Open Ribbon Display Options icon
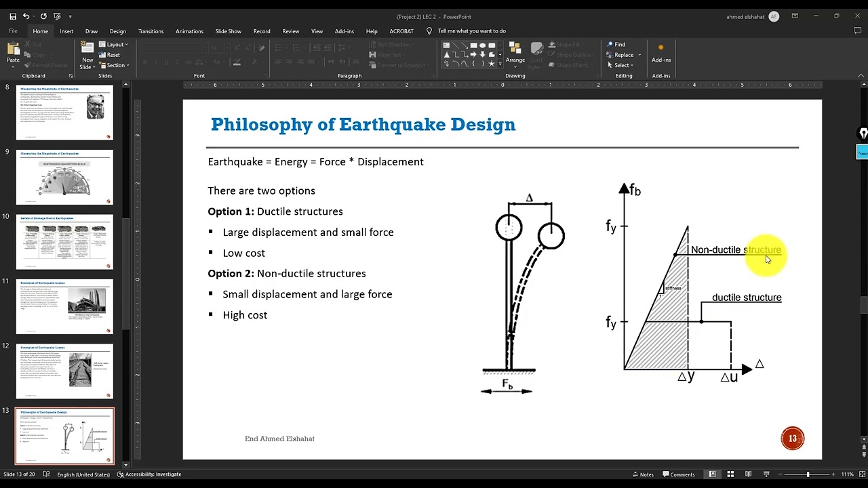 coord(795,16)
